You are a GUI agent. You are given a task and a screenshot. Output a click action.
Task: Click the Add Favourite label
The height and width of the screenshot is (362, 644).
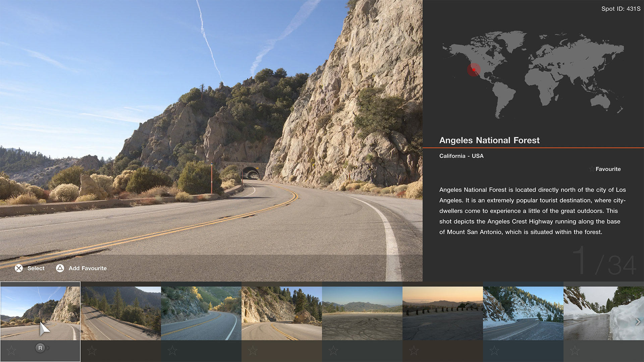[88, 268]
